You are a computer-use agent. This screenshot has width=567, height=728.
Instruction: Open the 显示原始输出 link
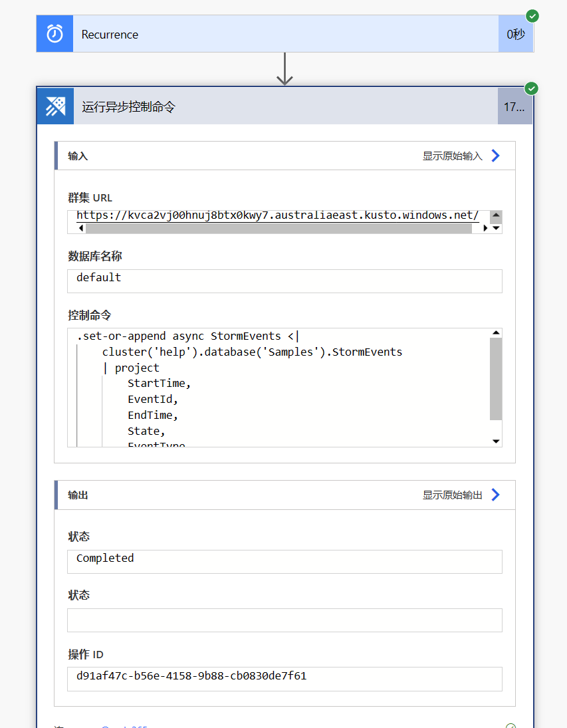tap(452, 495)
